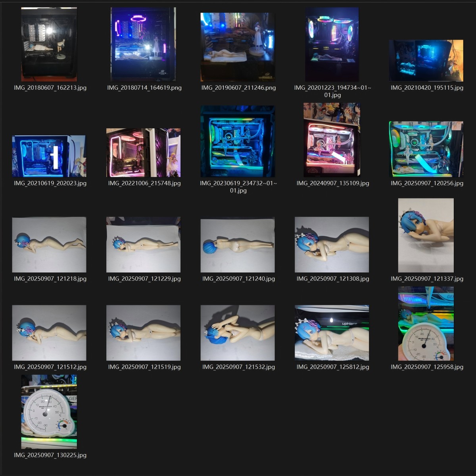Click the IMG_20250907_125958.jpg thermometer photo thumbnail

(x=426, y=324)
